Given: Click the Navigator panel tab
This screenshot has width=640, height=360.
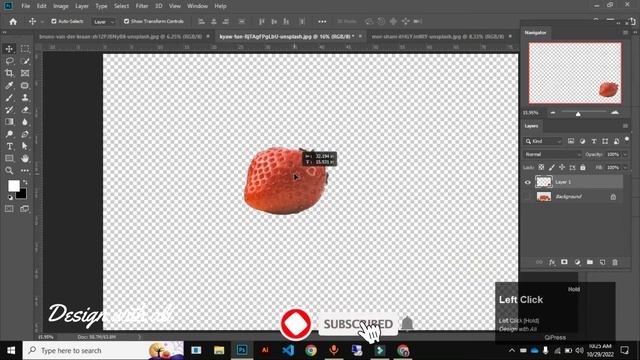Looking at the screenshot, I should pyautogui.click(x=536, y=33).
